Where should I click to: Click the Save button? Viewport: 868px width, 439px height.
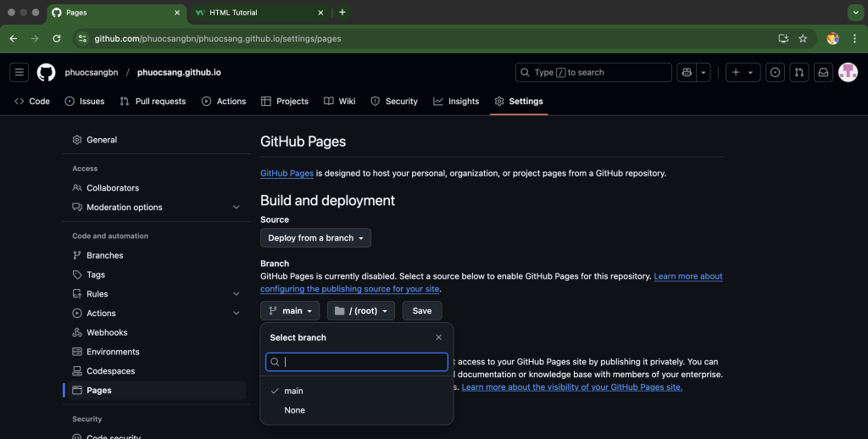coord(421,311)
